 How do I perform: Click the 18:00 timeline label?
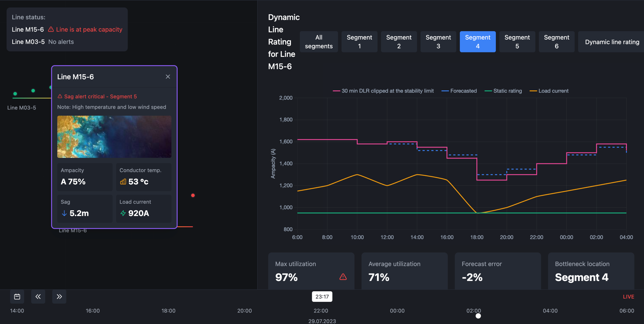tap(168, 311)
